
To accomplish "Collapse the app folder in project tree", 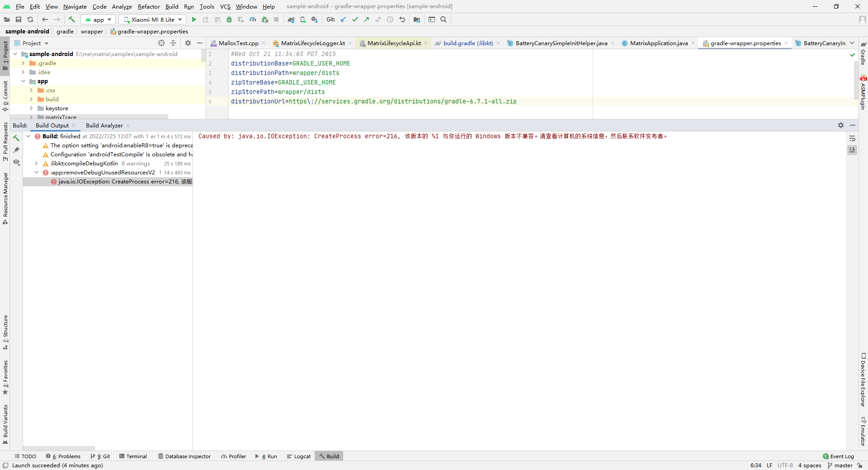I will coord(23,81).
